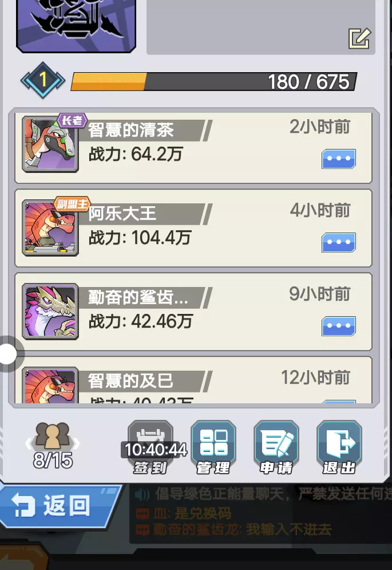Tap the guild level 1 diamond badge
Image resolution: width=392 pixels, height=570 pixels.
pyautogui.click(x=43, y=80)
